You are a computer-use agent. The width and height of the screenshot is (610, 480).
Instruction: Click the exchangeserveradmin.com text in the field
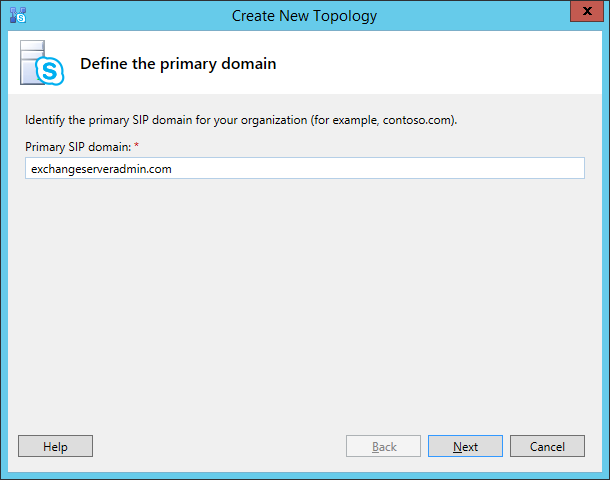(x=101, y=169)
